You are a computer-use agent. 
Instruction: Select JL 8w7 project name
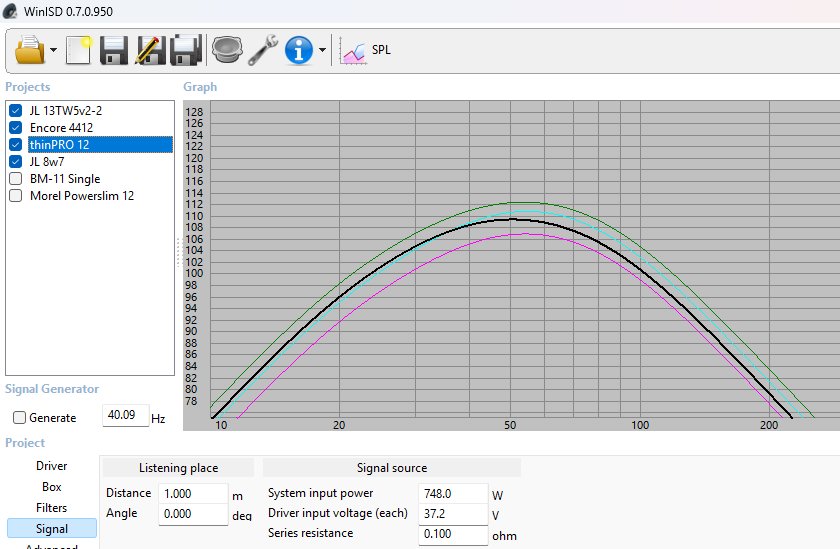(47, 162)
